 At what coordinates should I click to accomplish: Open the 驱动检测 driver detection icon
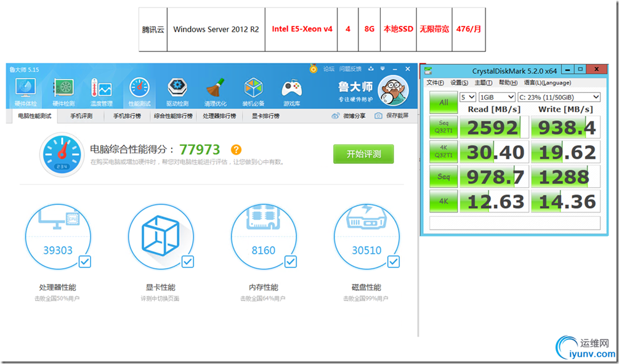coord(177,92)
